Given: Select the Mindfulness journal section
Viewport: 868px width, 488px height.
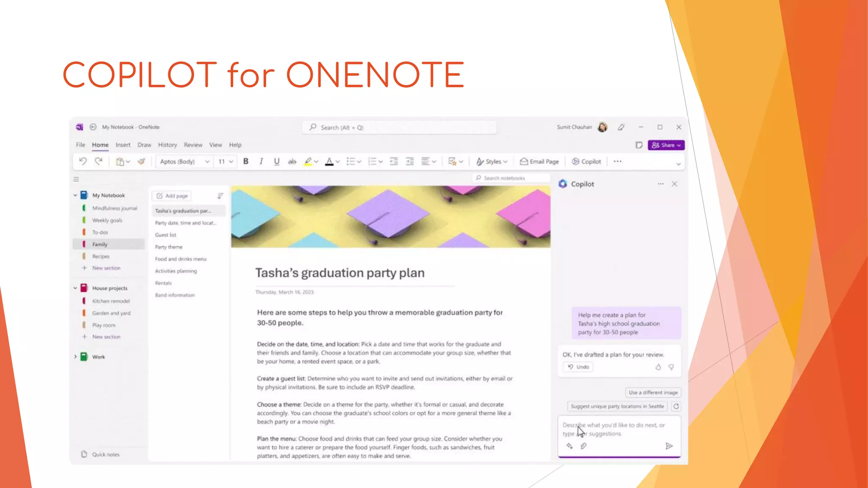Looking at the screenshot, I should 114,208.
